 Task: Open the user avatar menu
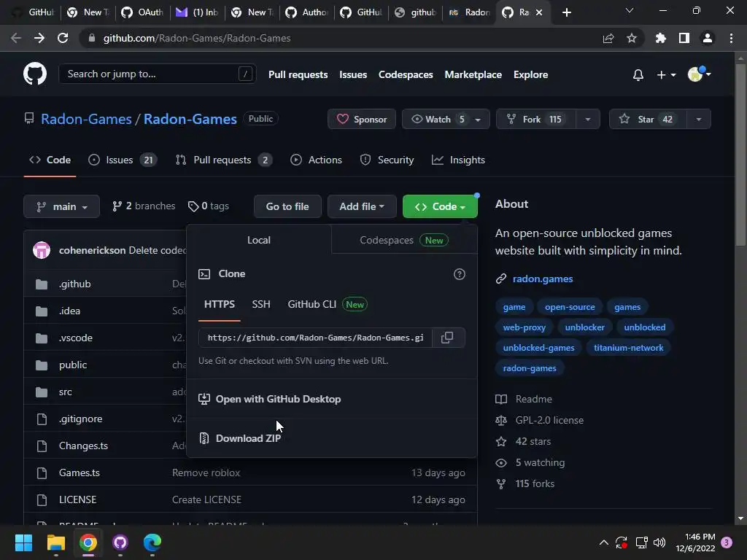[x=700, y=74]
